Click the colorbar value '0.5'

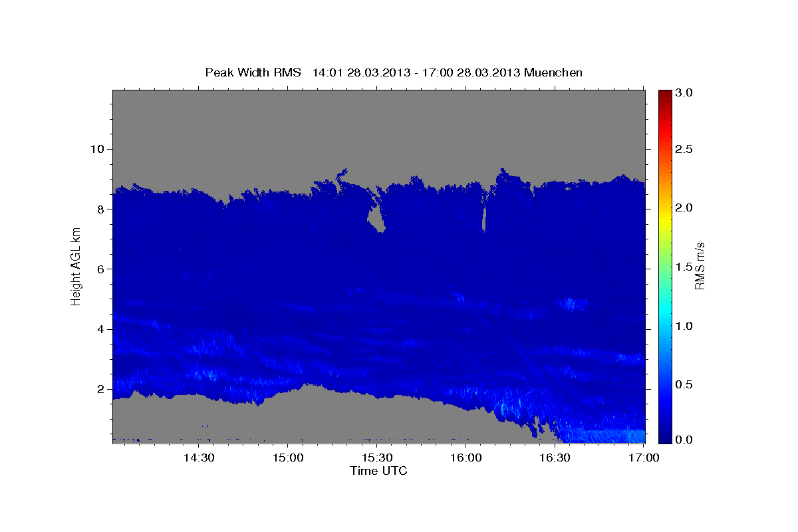click(683, 384)
